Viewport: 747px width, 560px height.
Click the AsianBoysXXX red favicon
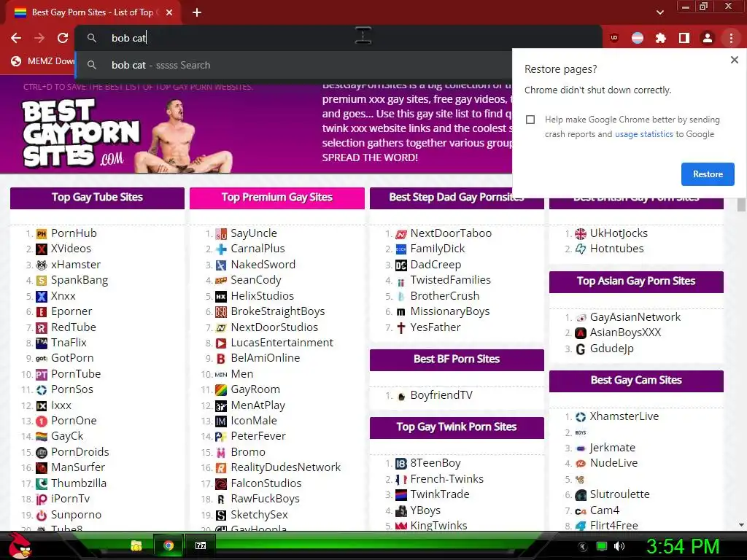(x=580, y=333)
